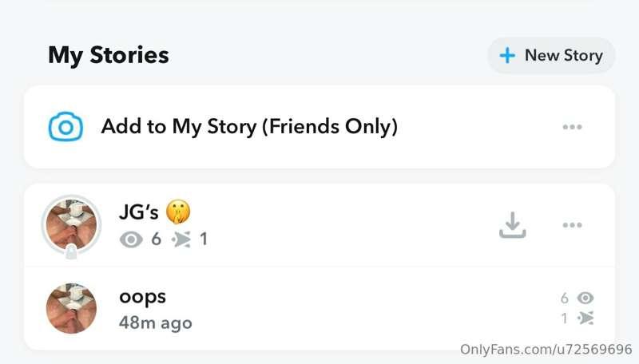639x364 pixels.
Task: Open the three-dot menu for JG's story
Action: coord(572,225)
